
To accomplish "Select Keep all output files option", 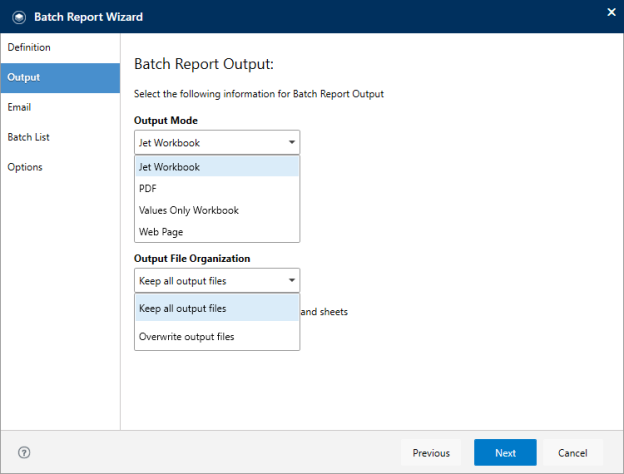I will click(x=217, y=308).
